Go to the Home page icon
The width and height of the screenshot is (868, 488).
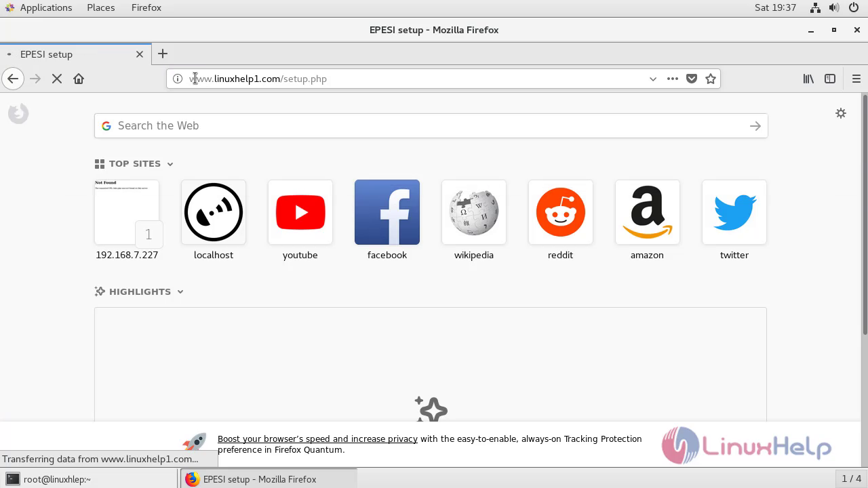(79, 79)
